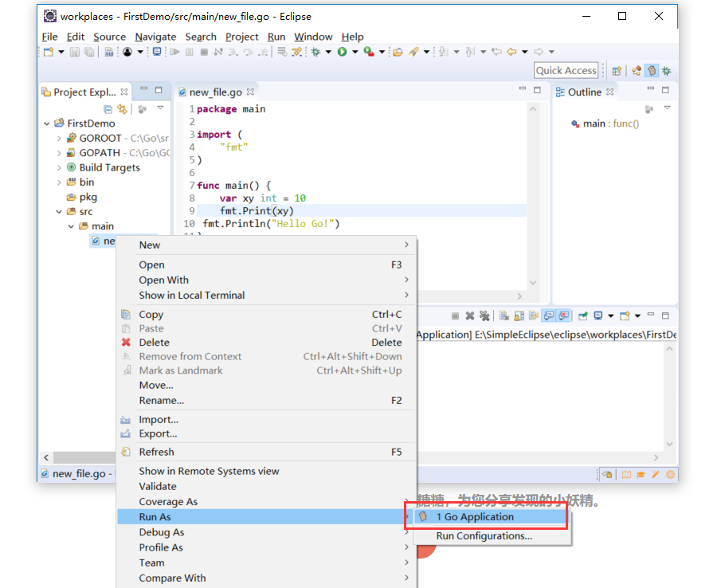Image resolution: width=725 pixels, height=588 pixels.
Task: Open the Source menu
Action: point(110,37)
